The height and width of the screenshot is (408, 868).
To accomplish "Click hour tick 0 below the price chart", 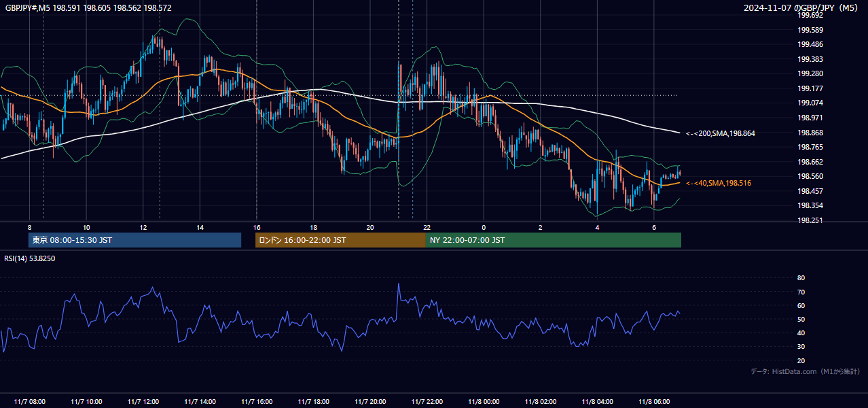I will tap(484, 227).
